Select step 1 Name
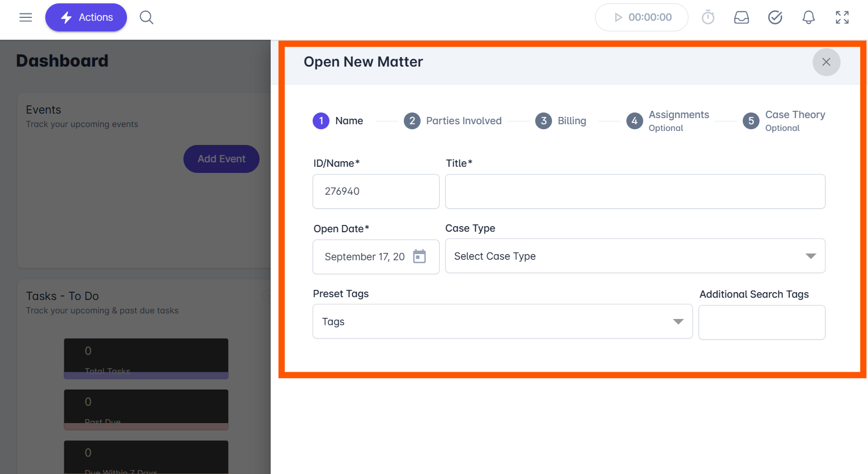This screenshot has height=474, width=868. click(338, 121)
